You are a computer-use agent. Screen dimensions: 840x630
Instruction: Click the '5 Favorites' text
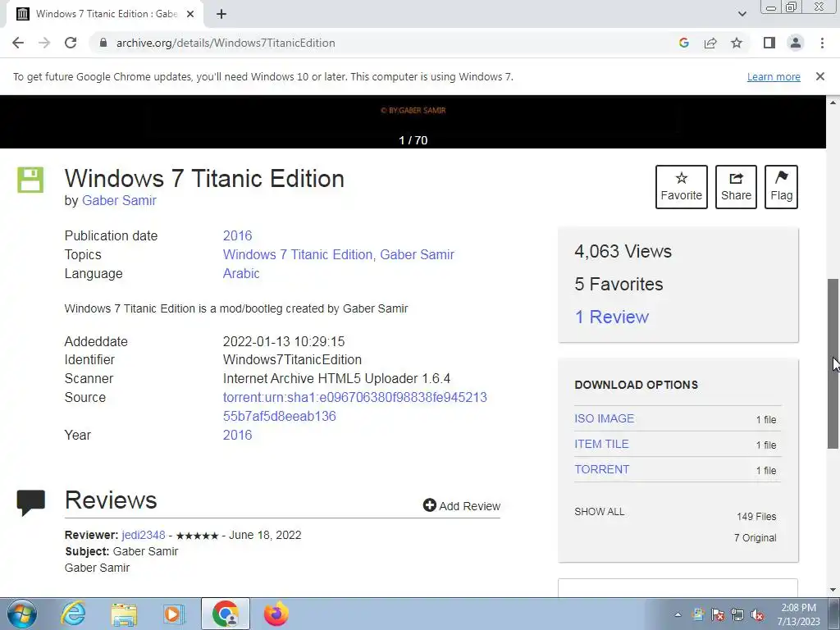tap(619, 284)
